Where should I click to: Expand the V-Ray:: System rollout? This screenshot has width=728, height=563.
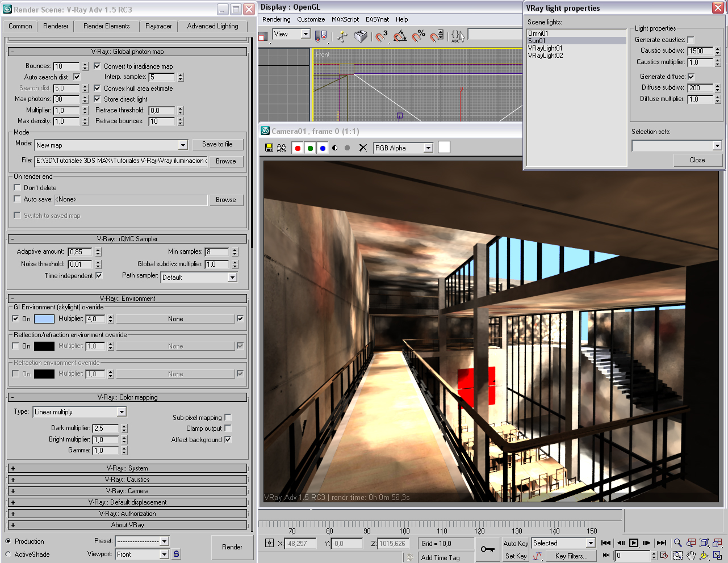(127, 468)
